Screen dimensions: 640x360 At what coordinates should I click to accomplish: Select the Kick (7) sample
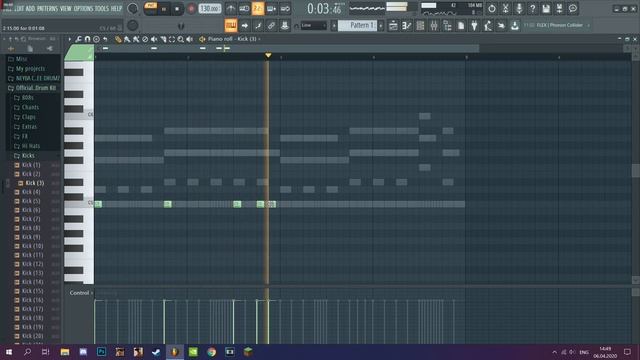click(x=31, y=219)
